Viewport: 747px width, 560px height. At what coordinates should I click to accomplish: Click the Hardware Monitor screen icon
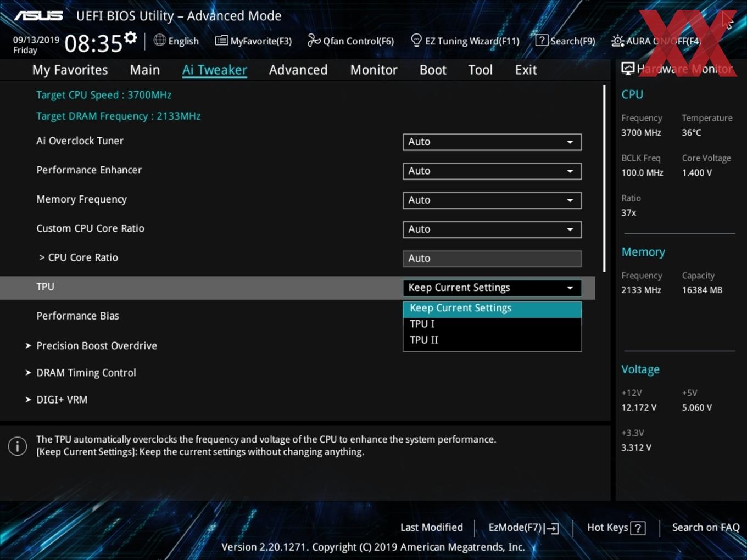click(x=628, y=69)
